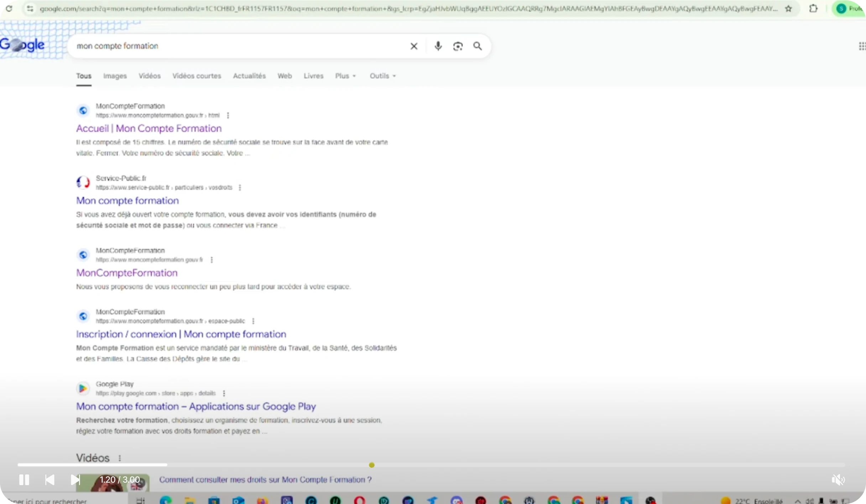The width and height of the screenshot is (866, 504).
Task: Open options for the Google Play result
Action: point(224,393)
